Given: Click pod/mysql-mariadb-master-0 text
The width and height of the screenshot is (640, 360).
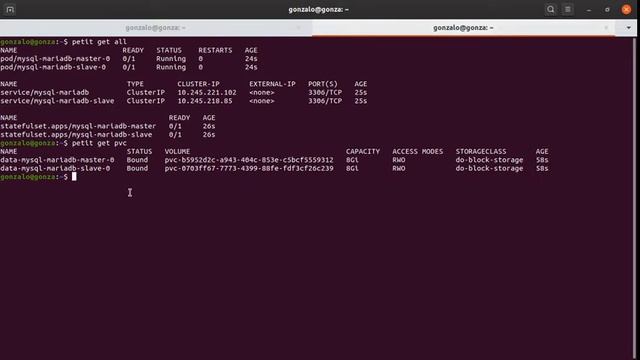Looking at the screenshot, I should pos(55,59).
